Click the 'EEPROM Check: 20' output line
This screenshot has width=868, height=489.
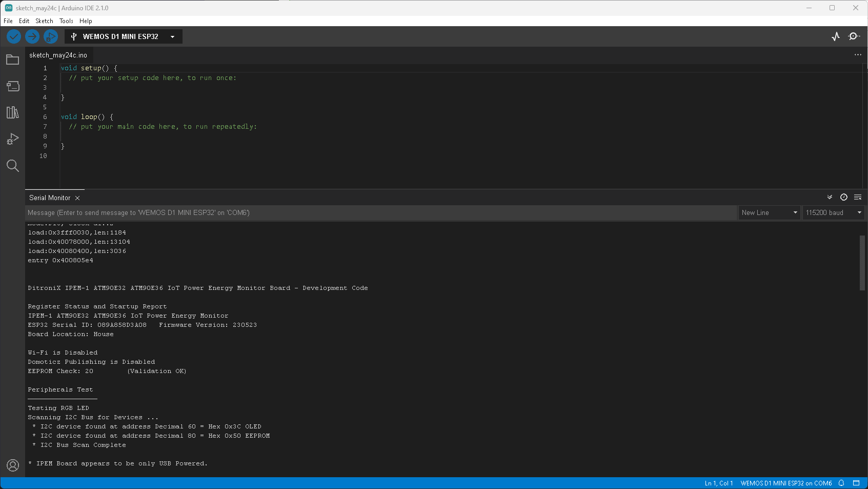107,371
